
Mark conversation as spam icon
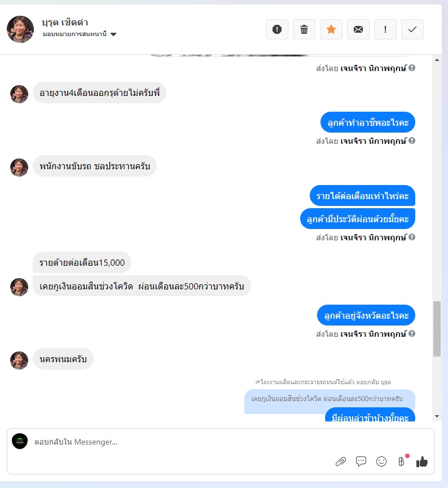point(277,29)
